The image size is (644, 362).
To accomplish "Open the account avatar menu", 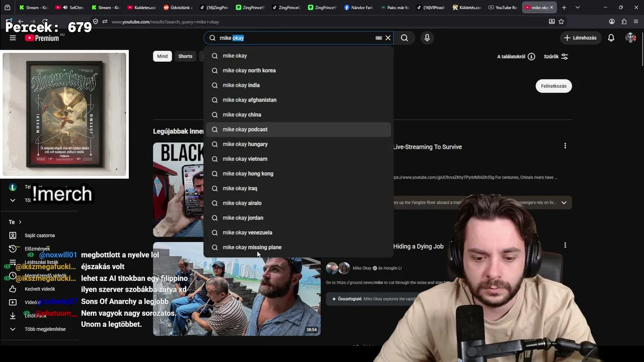I will pyautogui.click(x=630, y=38).
